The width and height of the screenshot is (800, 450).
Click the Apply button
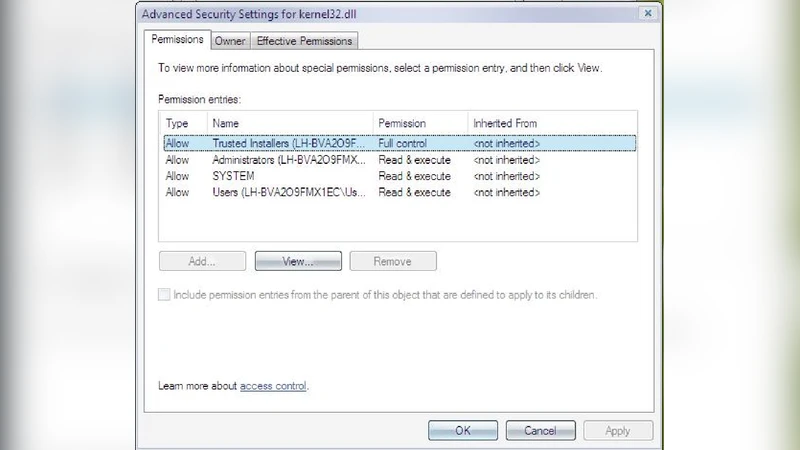click(x=617, y=431)
